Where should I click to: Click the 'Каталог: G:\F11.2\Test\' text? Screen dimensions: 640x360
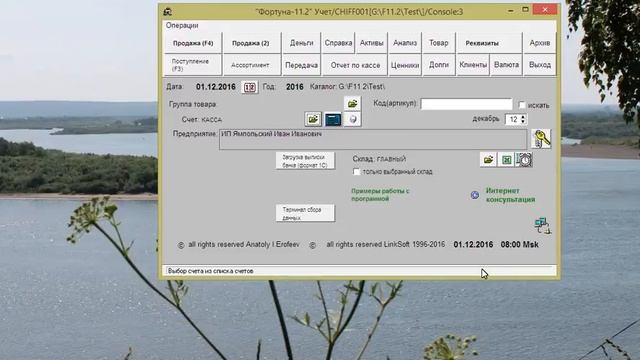point(347,87)
